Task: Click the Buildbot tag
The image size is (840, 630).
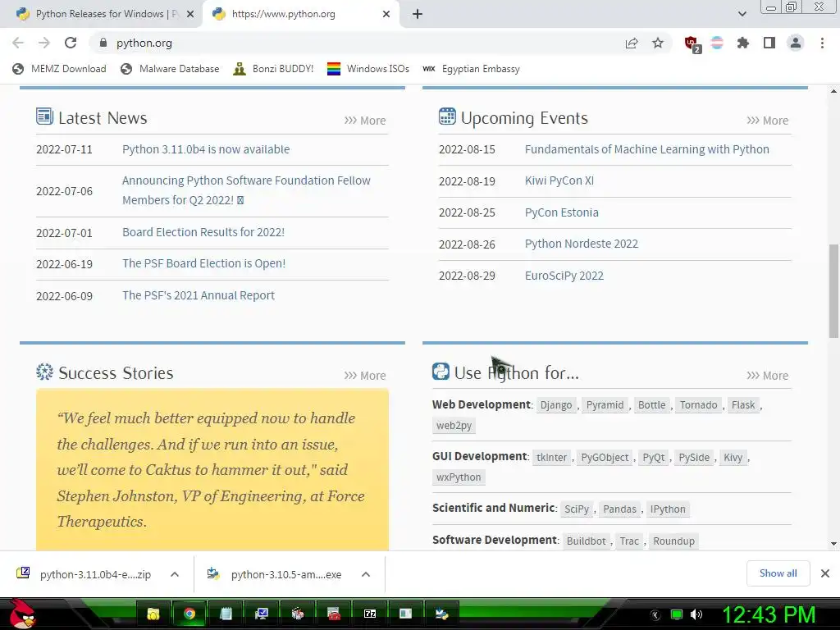Action: pyautogui.click(x=586, y=541)
